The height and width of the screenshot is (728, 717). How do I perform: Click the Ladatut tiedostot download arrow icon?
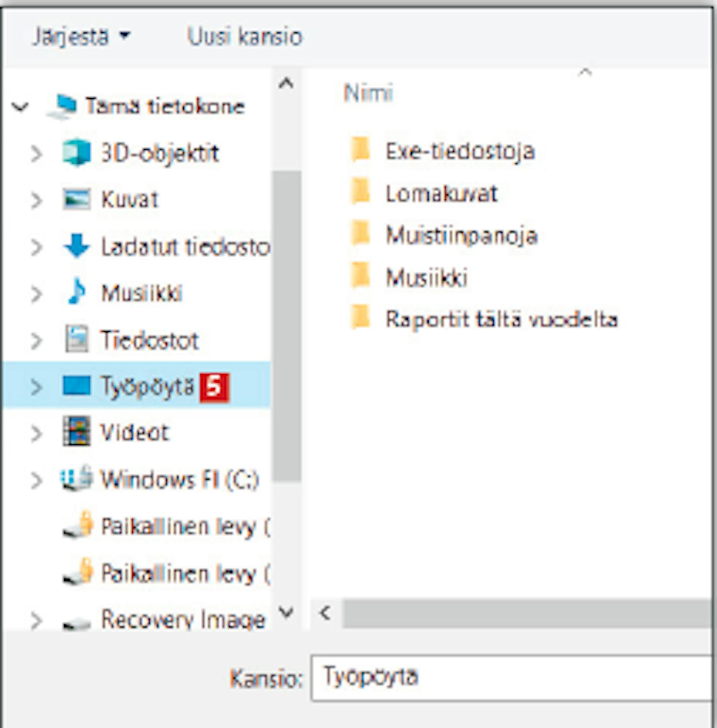tap(76, 246)
